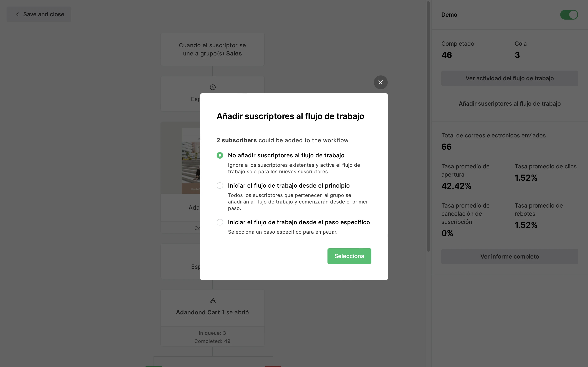Click the Completado count 46

(x=446, y=55)
